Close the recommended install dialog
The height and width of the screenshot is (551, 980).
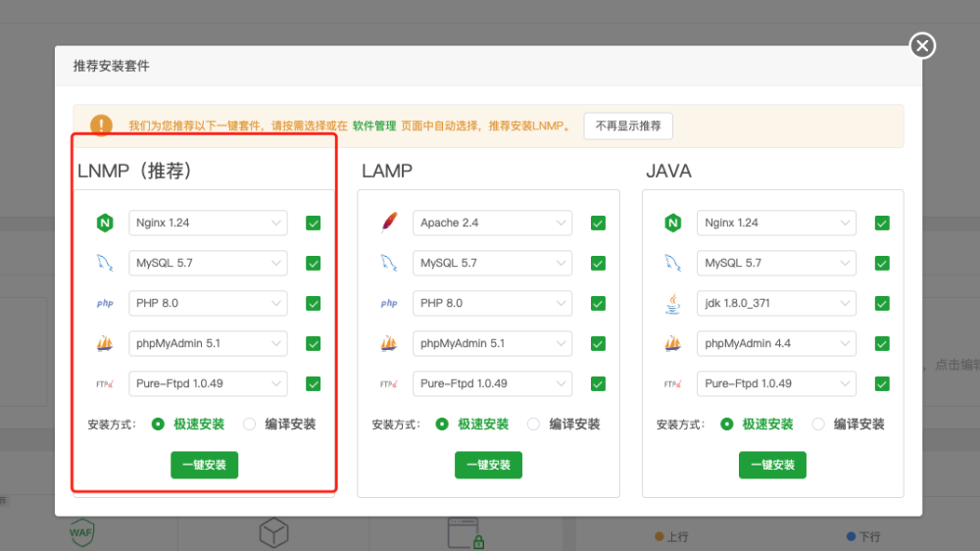pyautogui.click(x=922, y=46)
